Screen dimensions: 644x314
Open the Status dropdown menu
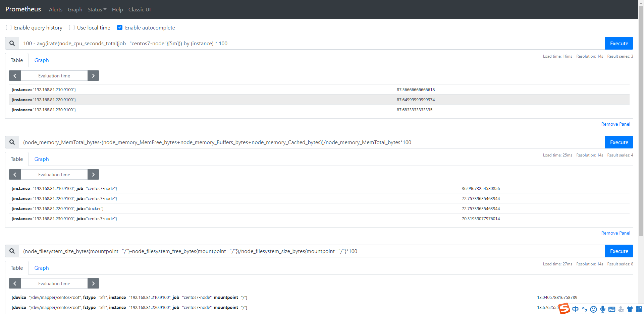97,9
